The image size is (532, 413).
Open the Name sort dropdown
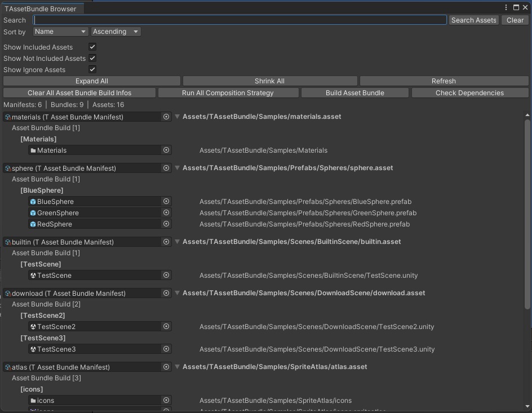[x=60, y=32]
